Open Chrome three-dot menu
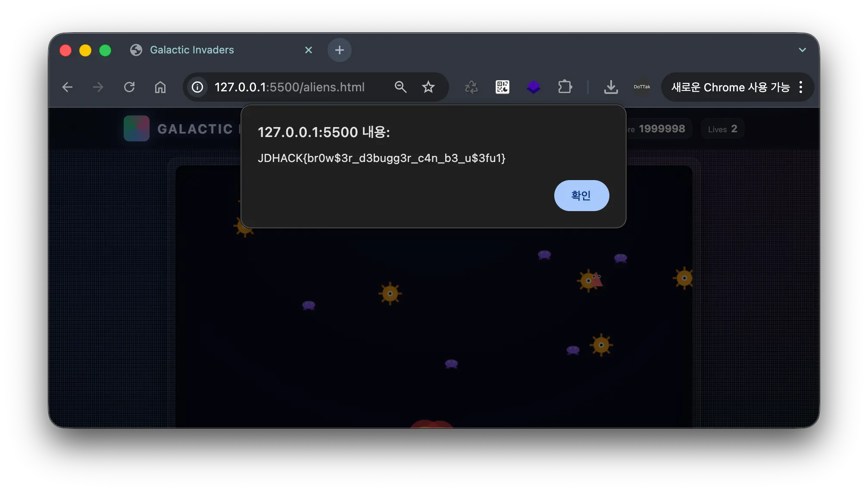 pos(801,87)
